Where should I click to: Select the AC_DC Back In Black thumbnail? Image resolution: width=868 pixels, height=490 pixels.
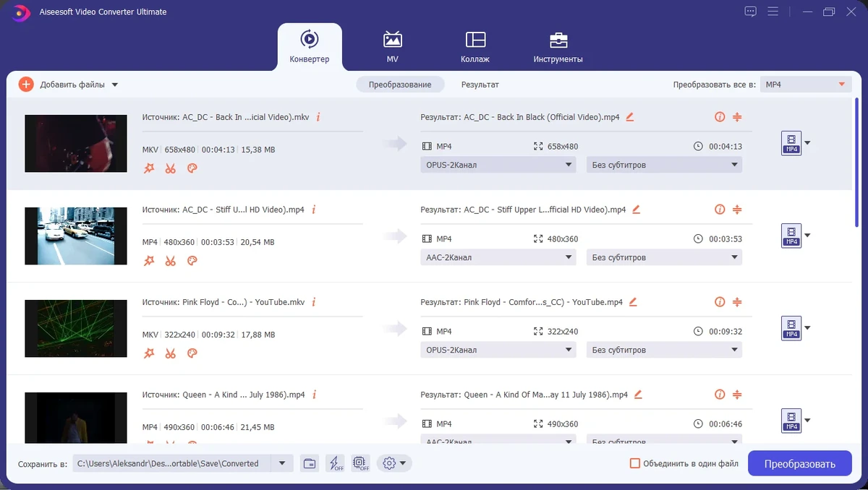point(76,143)
